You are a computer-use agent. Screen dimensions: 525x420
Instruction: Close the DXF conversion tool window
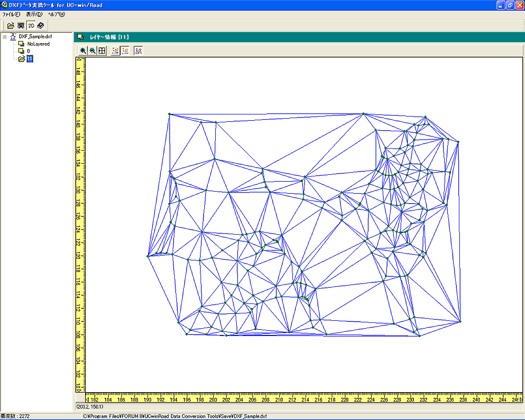coord(520,5)
